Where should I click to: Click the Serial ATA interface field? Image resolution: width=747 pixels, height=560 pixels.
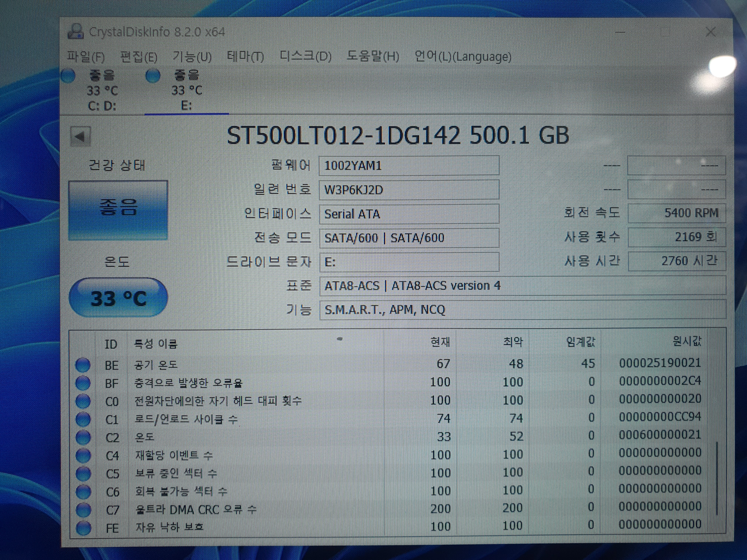tap(409, 214)
